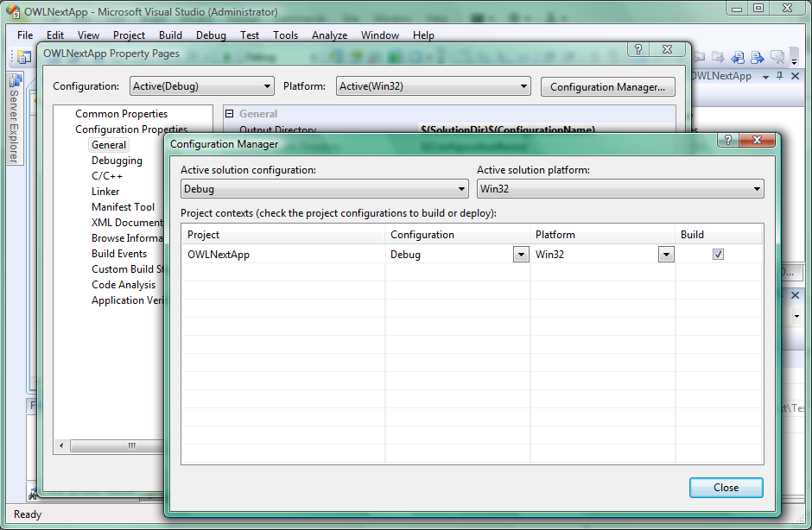Click the Visual Studio application icon in title bar

coord(13,11)
